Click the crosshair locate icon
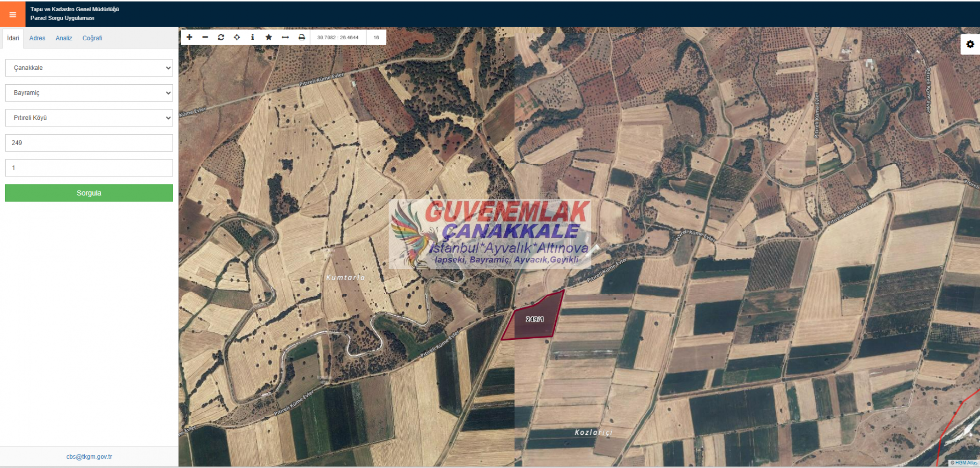 click(x=237, y=37)
